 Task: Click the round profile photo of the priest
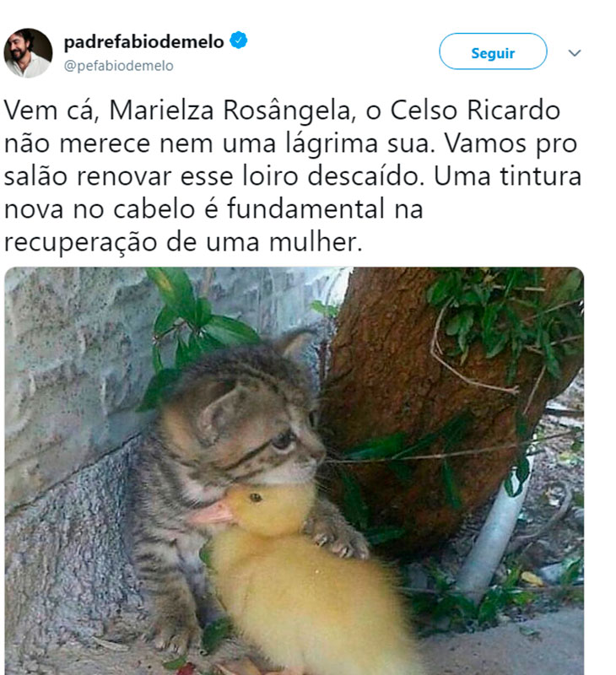point(28,53)
